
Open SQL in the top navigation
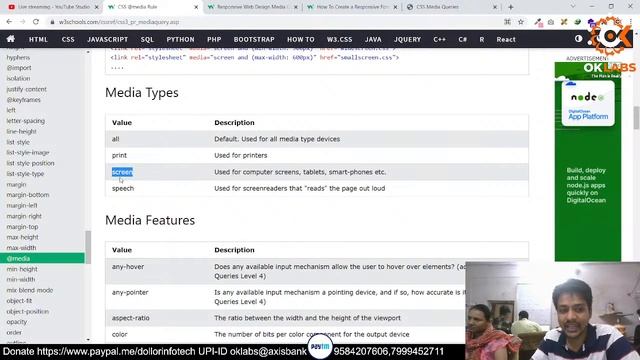click(147, 39)
